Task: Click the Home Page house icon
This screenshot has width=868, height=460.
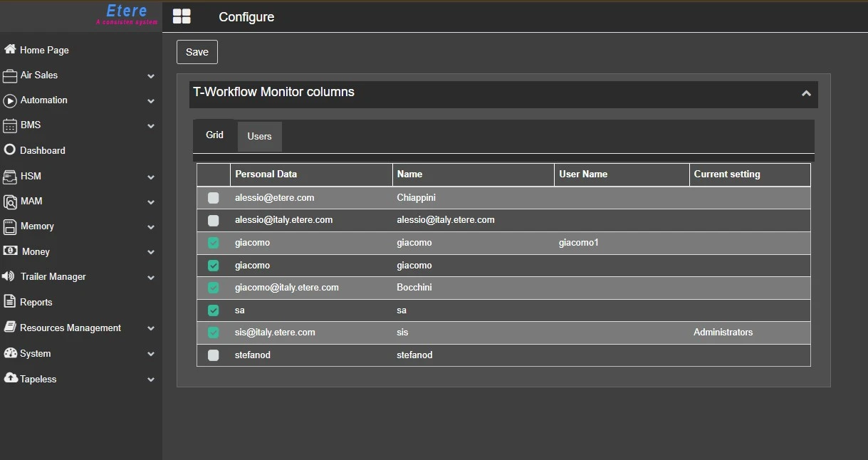Action: (x=10, y=50)
